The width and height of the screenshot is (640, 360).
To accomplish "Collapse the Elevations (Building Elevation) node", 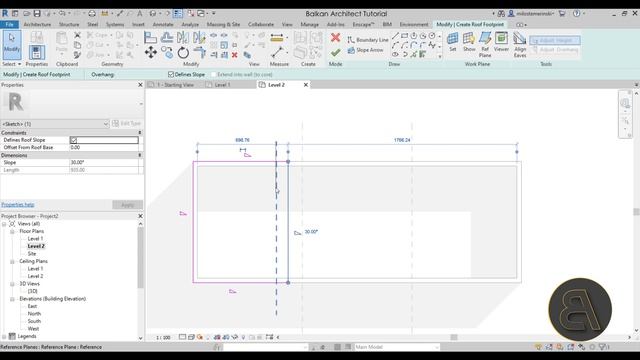I will pyautogui.click(x=12, y=299).
